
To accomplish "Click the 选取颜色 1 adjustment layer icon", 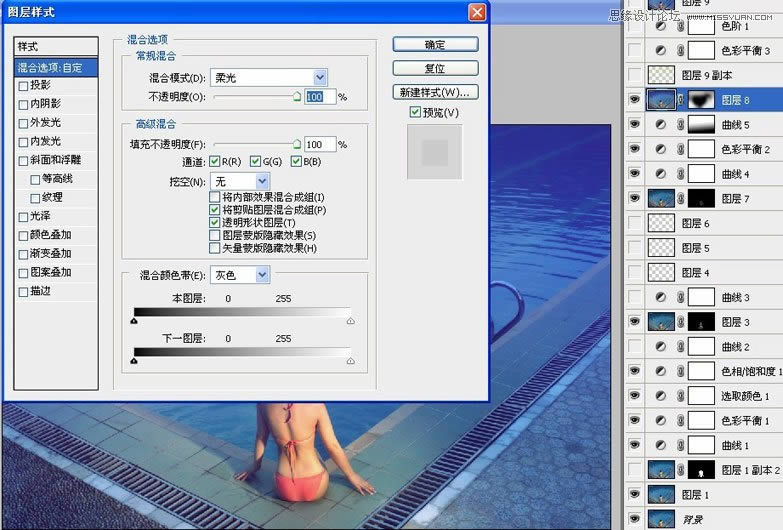I will (x=660, y=396).
